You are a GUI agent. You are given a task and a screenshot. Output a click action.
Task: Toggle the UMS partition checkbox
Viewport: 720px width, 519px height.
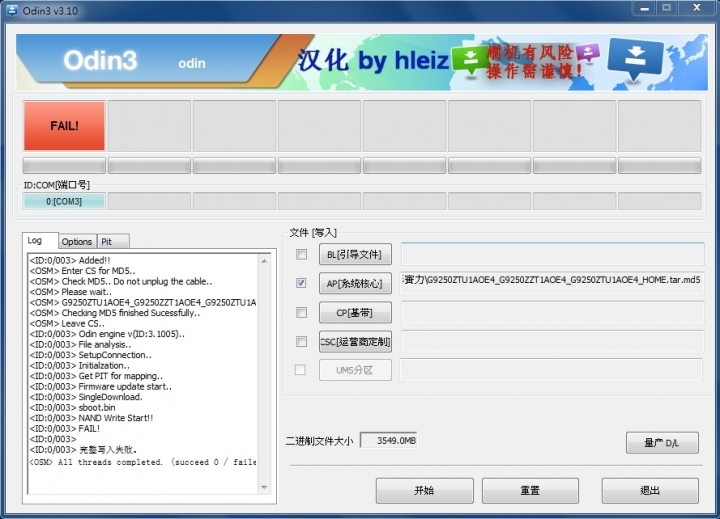coord(300,370)
